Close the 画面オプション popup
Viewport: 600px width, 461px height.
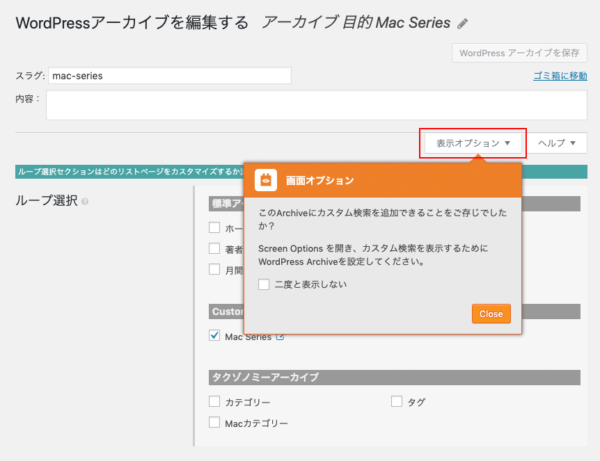(x=491, y=314)
